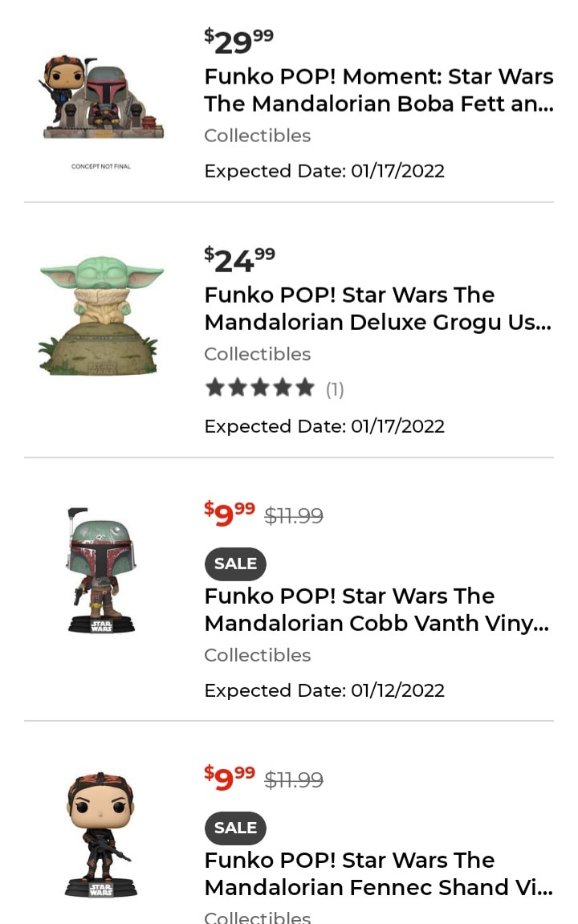This screenshot has height=924, width=578.
Task: Click the $24.99 Grogu price
Action: pos(239,259)
